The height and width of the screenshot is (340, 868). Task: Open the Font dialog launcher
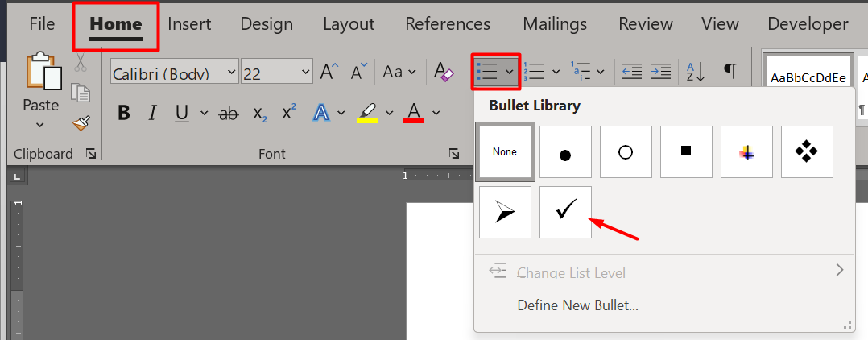454,154
